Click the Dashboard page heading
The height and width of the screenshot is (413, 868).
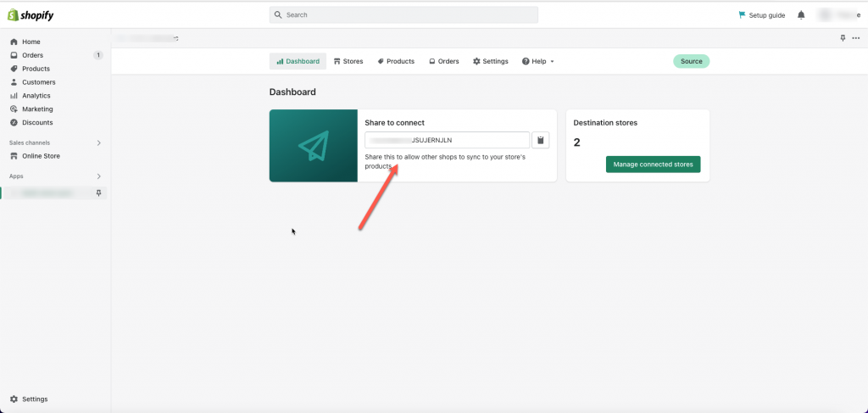coord(292,92)
